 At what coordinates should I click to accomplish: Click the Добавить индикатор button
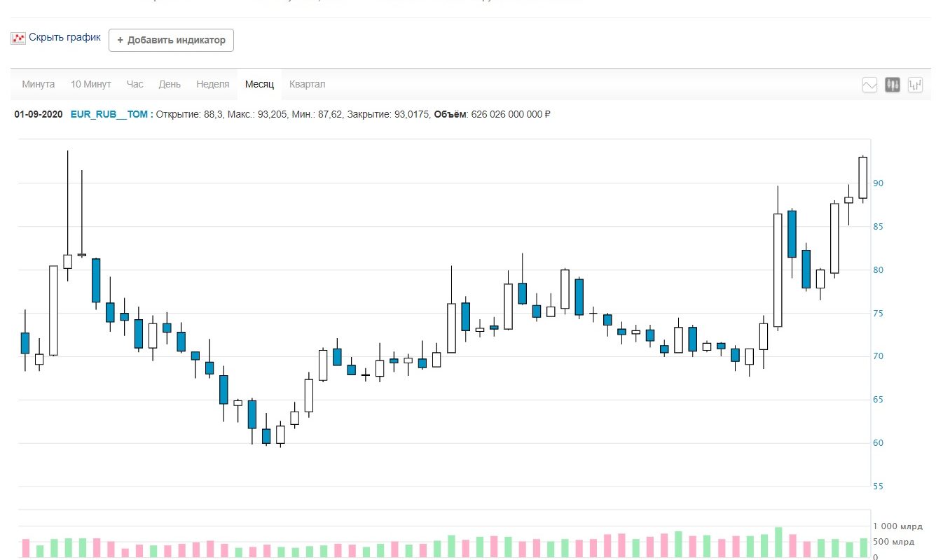pos(171,40)
